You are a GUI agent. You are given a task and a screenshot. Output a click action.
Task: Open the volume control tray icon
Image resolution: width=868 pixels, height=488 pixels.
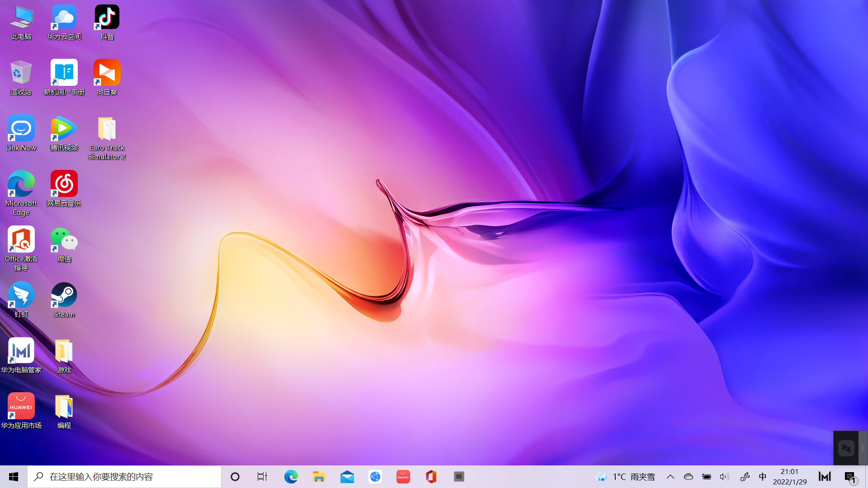coord(725,477)
